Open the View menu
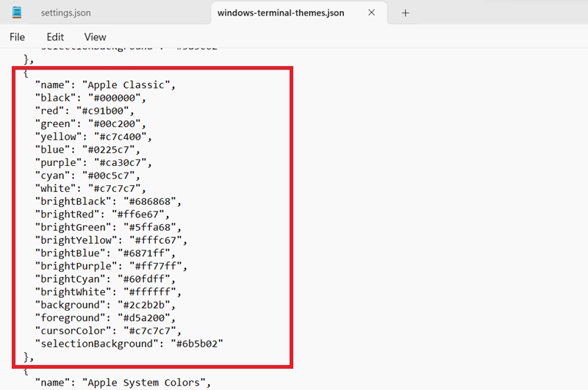The width and height of the screenshot is (588, 390). [96, 37]
